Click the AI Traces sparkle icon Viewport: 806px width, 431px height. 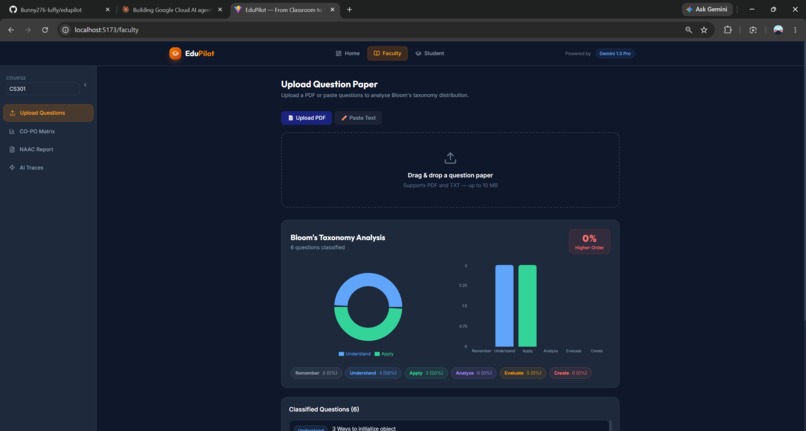12,168
